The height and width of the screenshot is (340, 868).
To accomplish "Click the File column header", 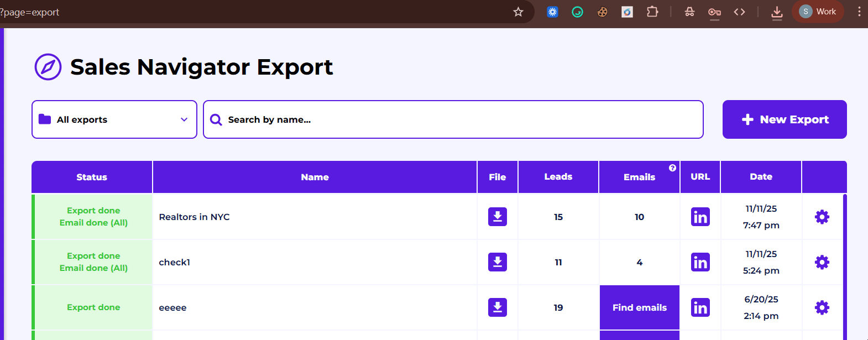I will 498,177.
